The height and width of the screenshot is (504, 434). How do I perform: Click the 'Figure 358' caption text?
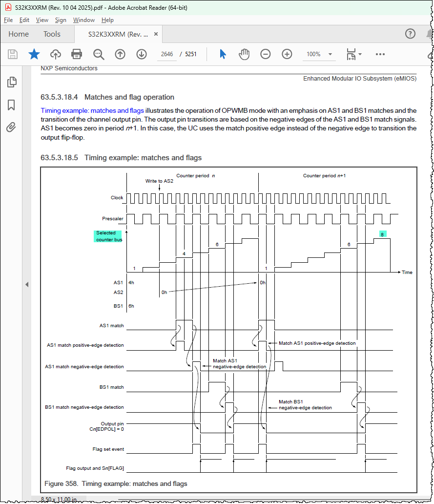[116, 484]
